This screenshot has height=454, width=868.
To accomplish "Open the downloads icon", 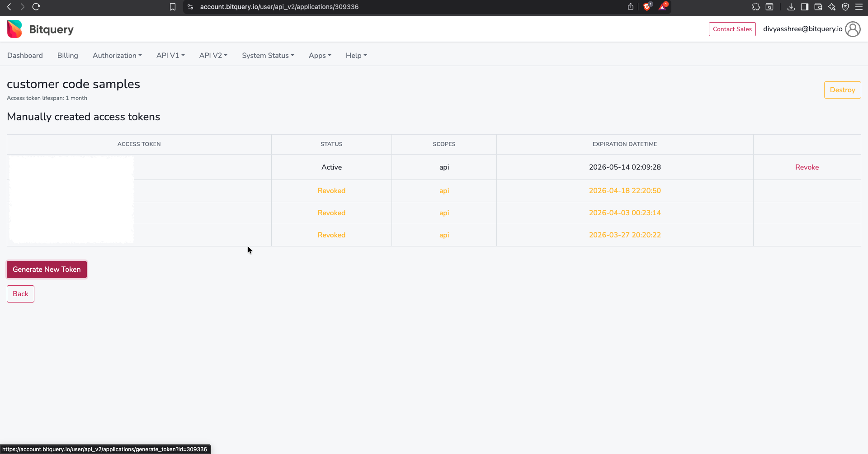I will click(791, 7).
